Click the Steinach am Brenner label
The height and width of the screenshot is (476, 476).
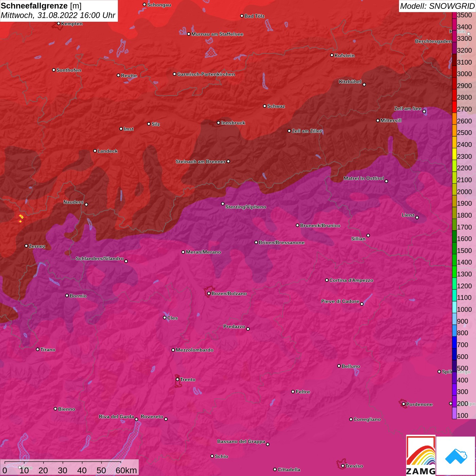point(201,161)
